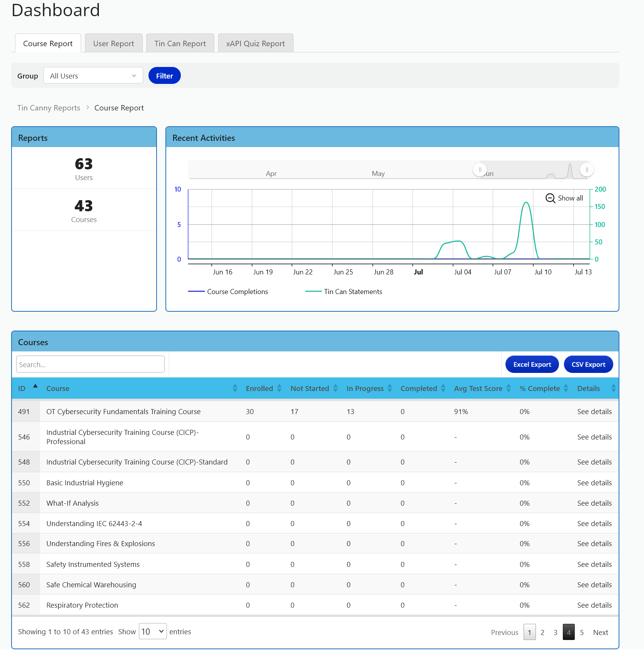The height and width of the screenshot is (650, 644).
Task: Go to pagination page 5
Action: pyautogui.click(x=582, y=632)
